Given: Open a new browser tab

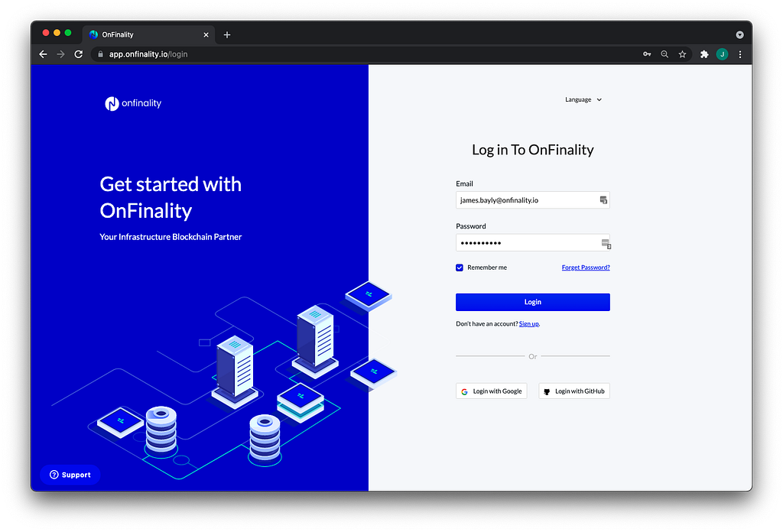Looking at the screenshot, I should [x=226, y=35].
